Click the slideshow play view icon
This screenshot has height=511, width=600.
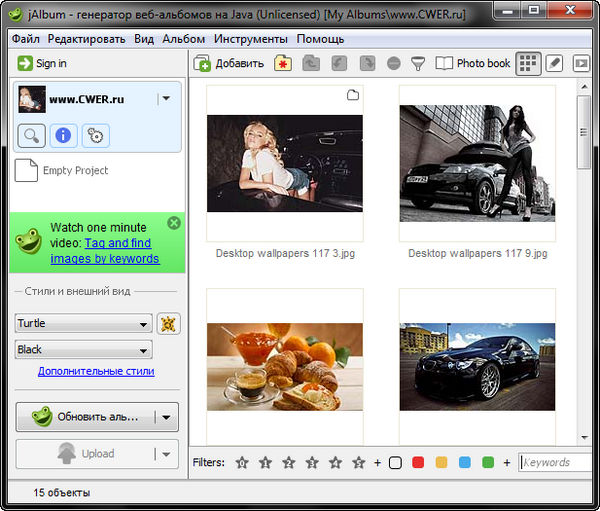pyautogui.click(x=581, y=63)
